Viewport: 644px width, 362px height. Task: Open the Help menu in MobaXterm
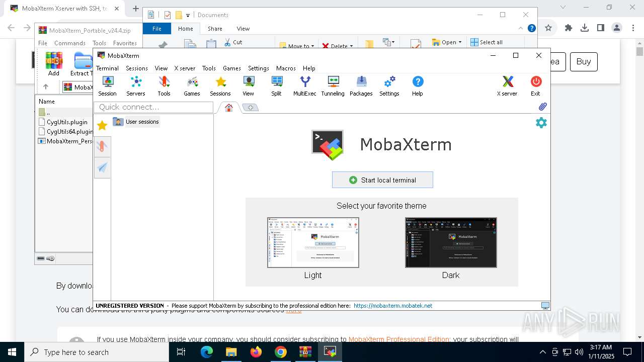click(x=309, y=68)
